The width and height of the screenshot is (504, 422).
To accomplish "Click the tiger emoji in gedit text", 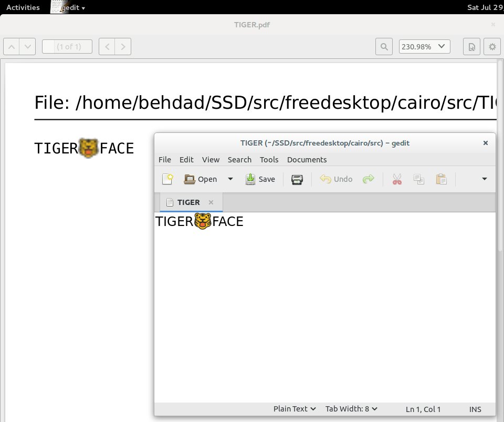I will point(203,221).
